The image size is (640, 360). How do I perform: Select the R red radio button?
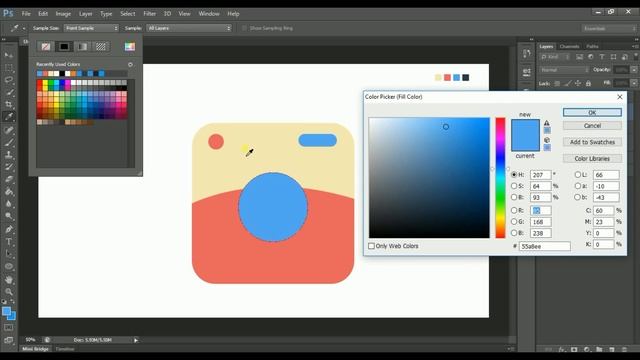(x=514, y=210)
